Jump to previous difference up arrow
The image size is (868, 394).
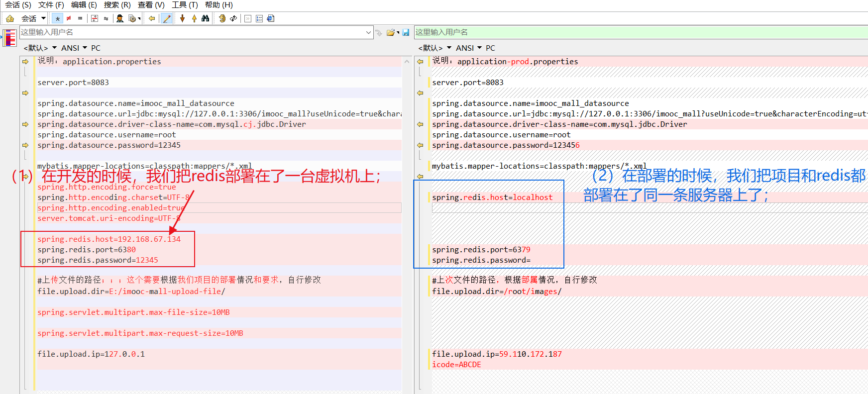[x=194, y=18]
